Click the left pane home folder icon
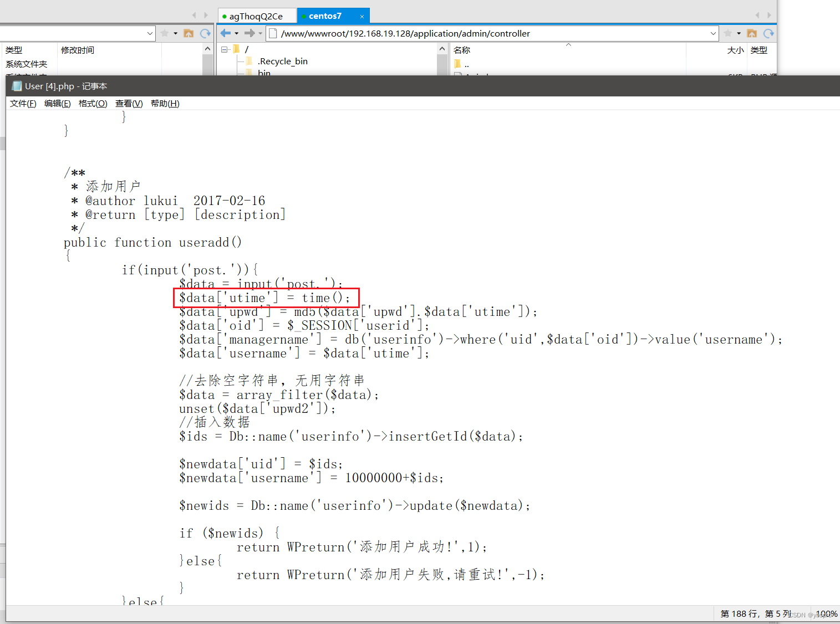 [189, 33]
